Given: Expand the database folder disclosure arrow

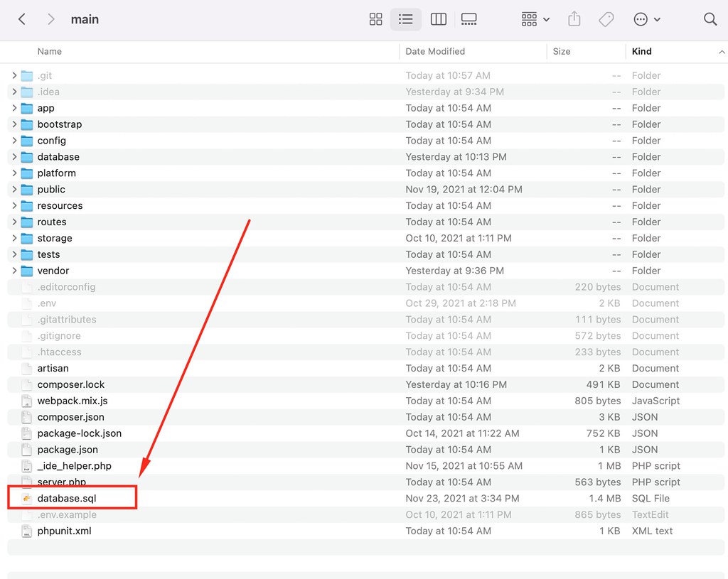Looking at the screenshot, I should click(x=14, y=157).
